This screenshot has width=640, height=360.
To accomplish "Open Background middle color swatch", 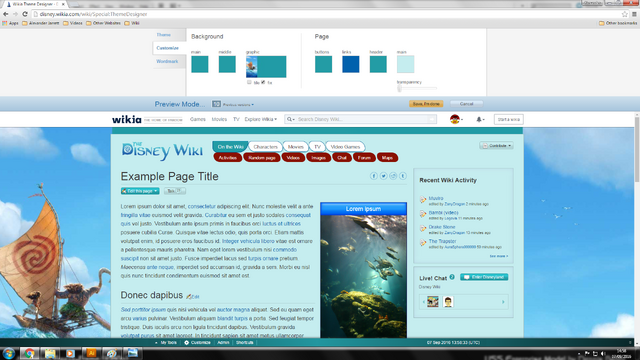I will pyautogui.click(x=227, y=64).
